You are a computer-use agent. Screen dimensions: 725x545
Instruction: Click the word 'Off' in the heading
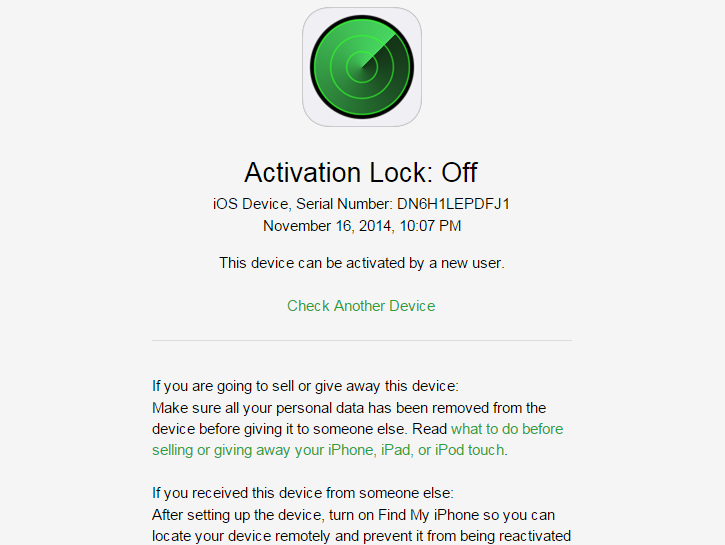click(460, 172)
